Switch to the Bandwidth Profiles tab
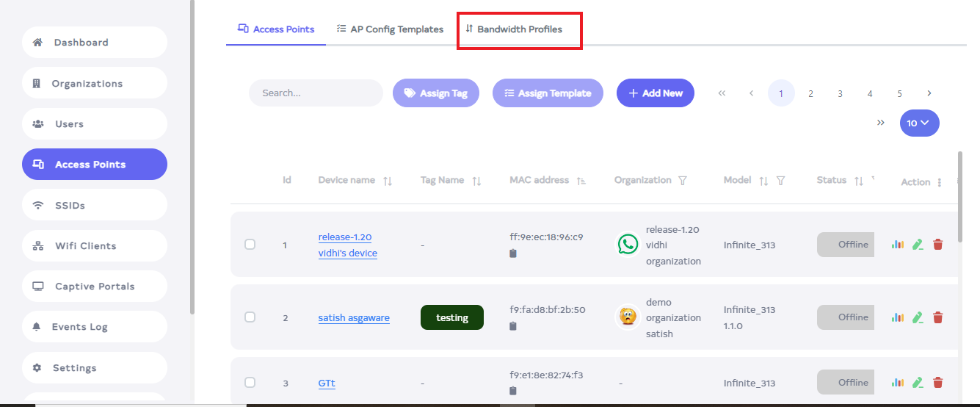980x407 pixels. (x=519, y=29)
